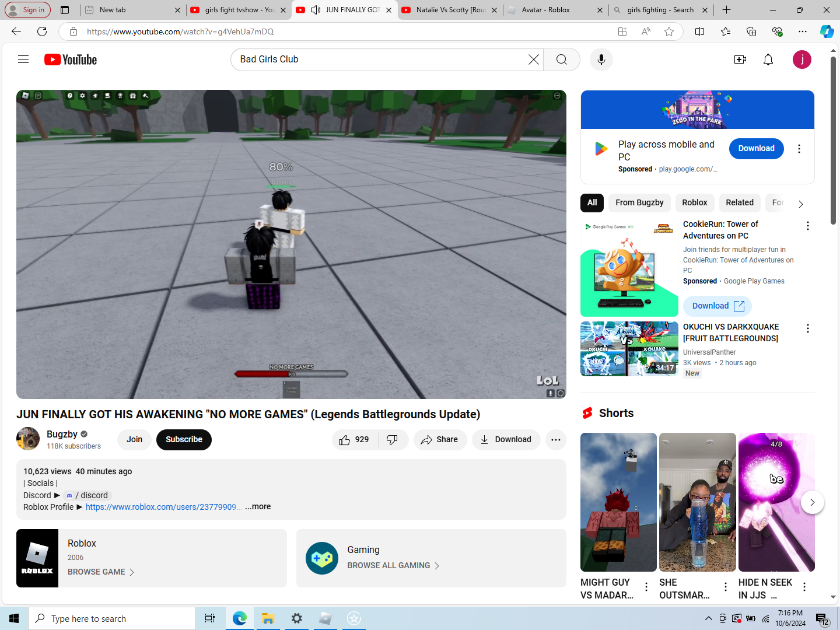Open the Windows notification center
The height and width of the screenshot is (630, 840).
[x=822, y=619]
